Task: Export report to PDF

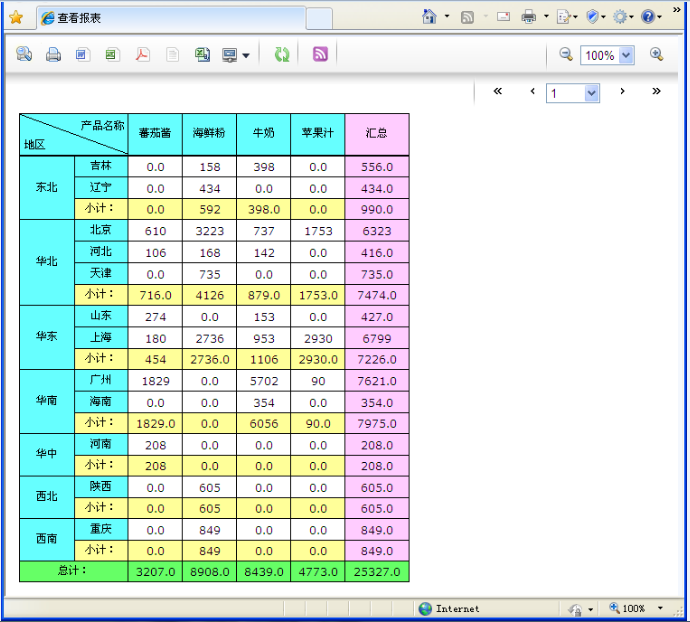Action: 142,55
